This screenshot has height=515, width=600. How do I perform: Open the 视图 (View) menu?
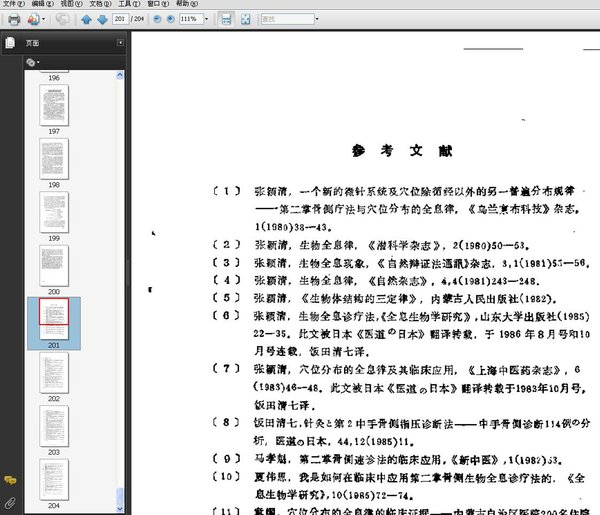pyautogui.click(x=71, y=4)
